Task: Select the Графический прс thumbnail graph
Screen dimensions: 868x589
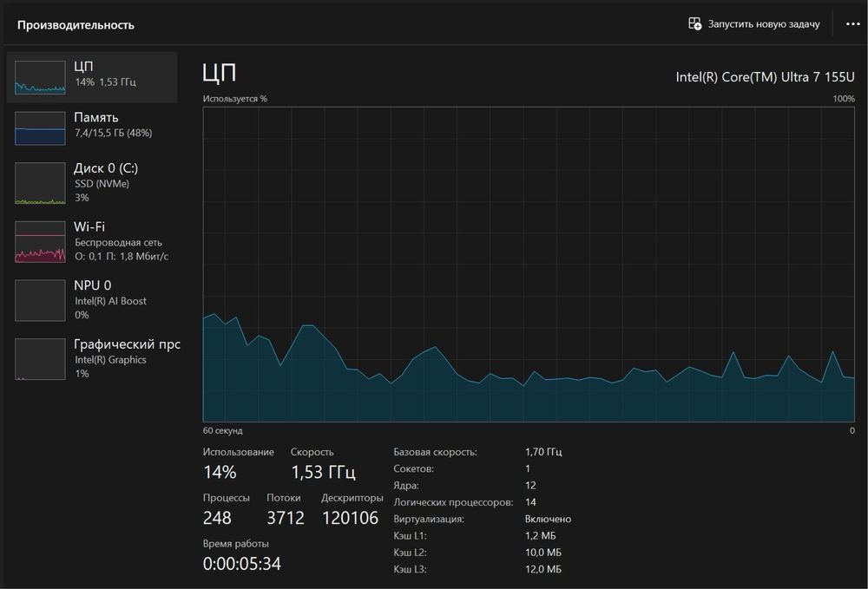Action: click(x=40, y=359)
